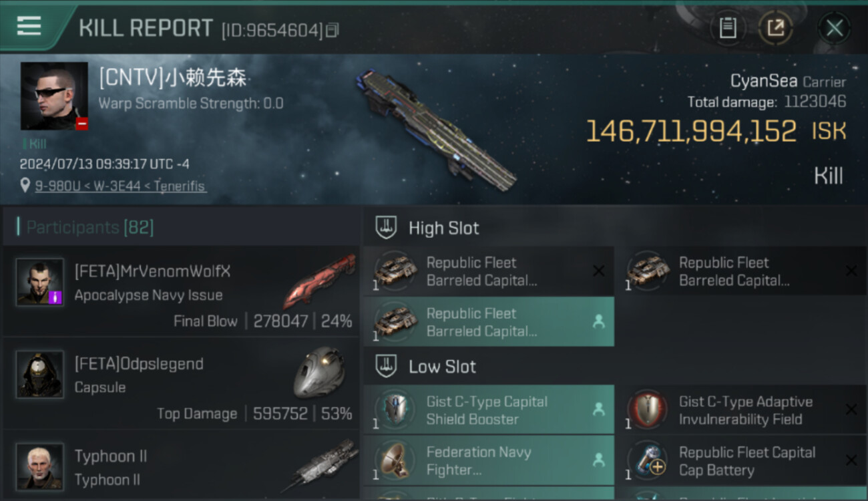
Task: Open the clipboard notes icon
Action: pos(728,28)
